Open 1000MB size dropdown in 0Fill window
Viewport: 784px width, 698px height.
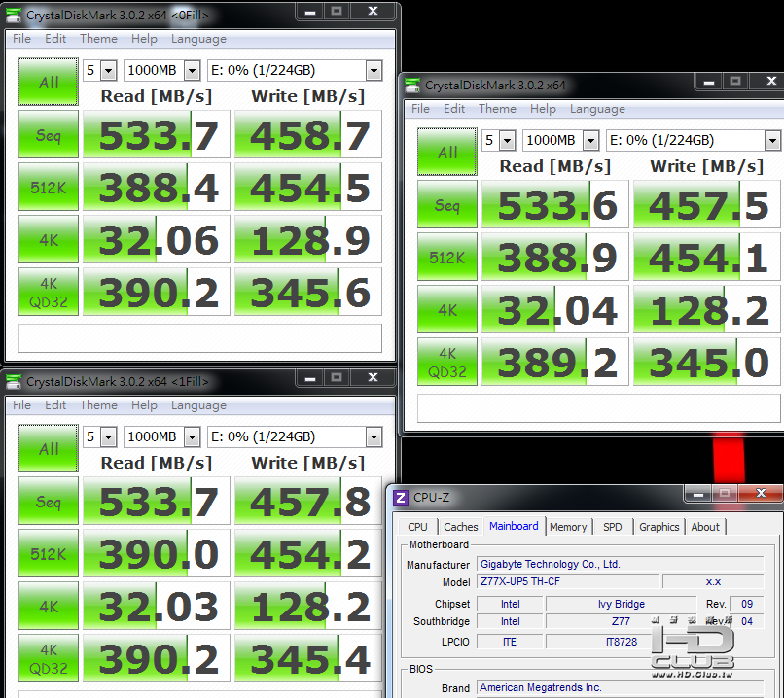click(192, 71)
